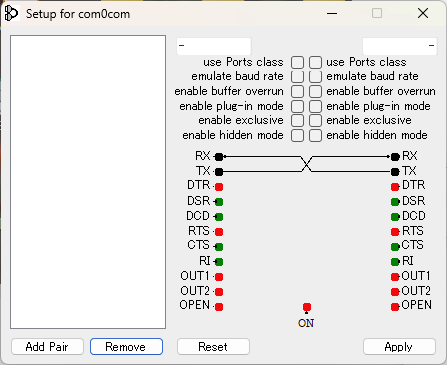This screenshot has width=447, height=365.
Task: Toggle left enable buffer overrun
Action: pos(297,91)
